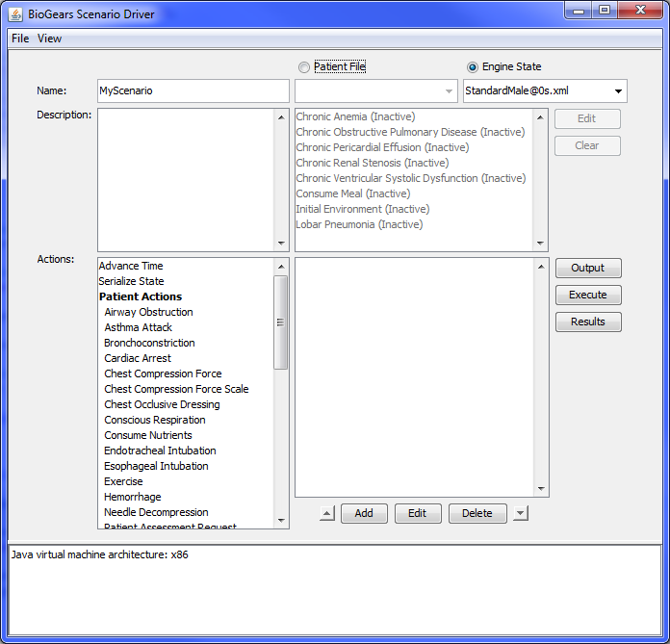Image resolution: width=670 pixels, height=644 pixels.
Task: Click the Output button
Action: pyautogui.click(x=588, y=268)
